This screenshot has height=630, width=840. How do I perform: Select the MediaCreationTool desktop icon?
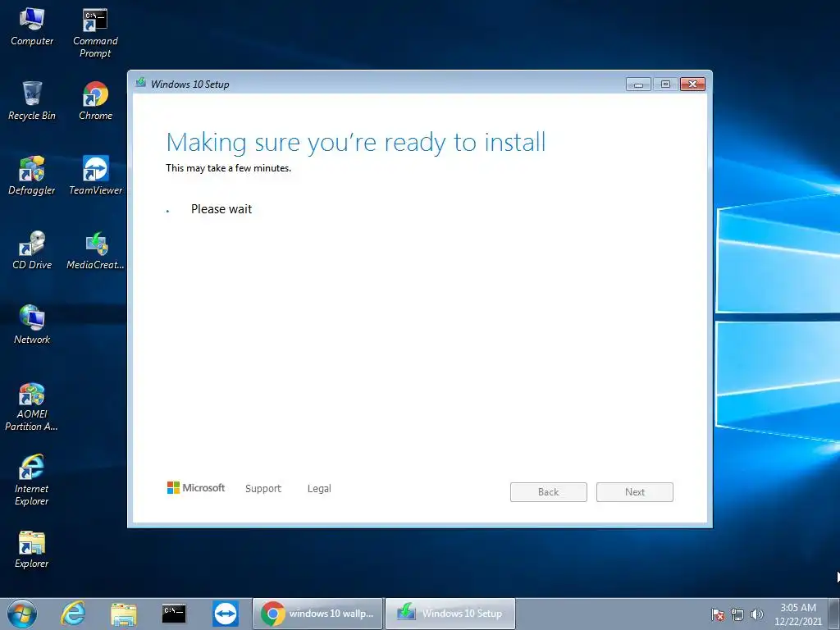[95, 250]
